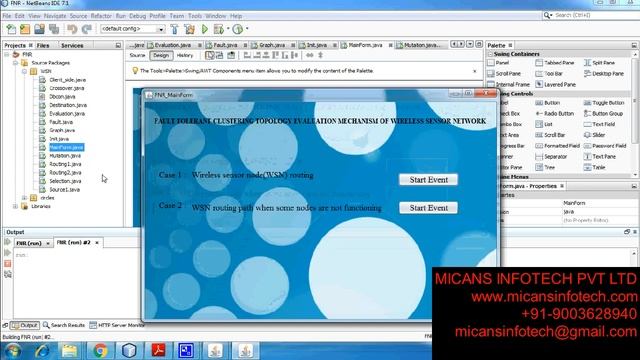The height and width of the screenshot is (360, 640).
Task: Switch to the Files tab
Action: coord(43,45)
